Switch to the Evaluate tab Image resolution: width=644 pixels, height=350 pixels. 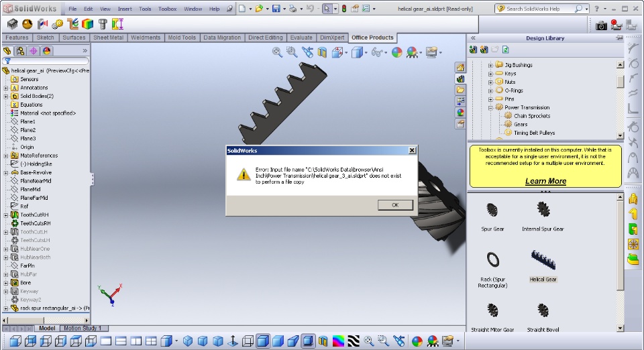(x=301, y=38)
